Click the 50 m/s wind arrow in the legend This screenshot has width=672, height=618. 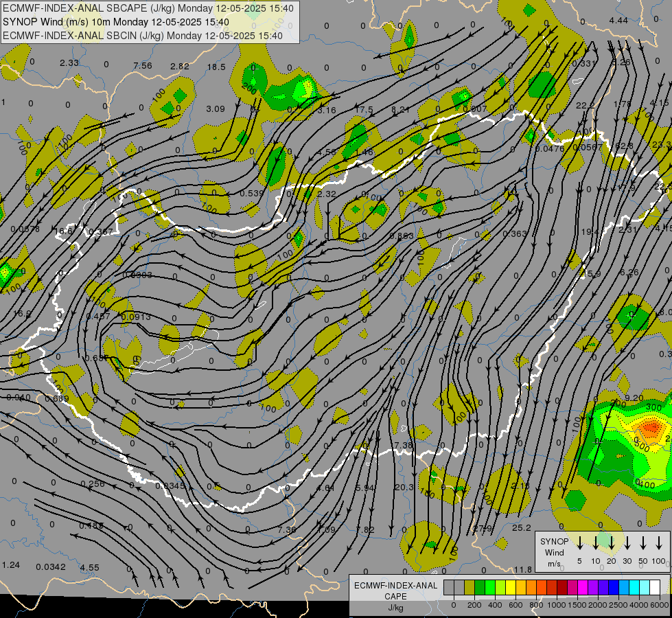(x=643, y=543)
